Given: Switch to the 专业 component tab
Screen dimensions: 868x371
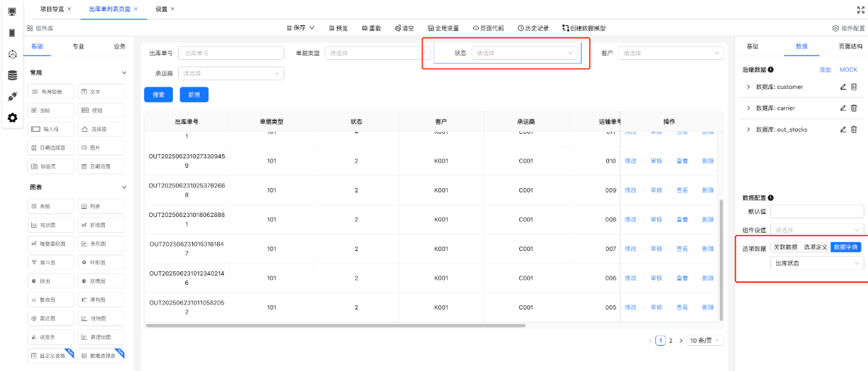Looking at the screenshot, I should [x=78, y=46].
